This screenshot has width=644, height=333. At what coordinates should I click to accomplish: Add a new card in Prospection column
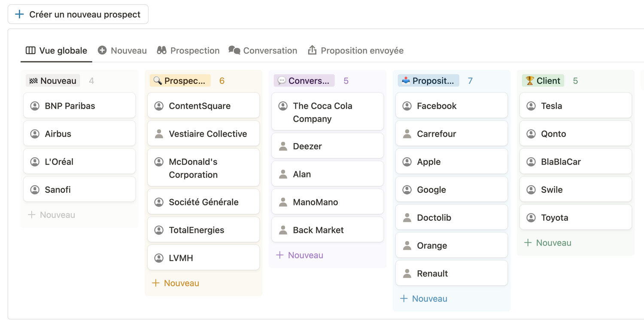tap(176, 283)
